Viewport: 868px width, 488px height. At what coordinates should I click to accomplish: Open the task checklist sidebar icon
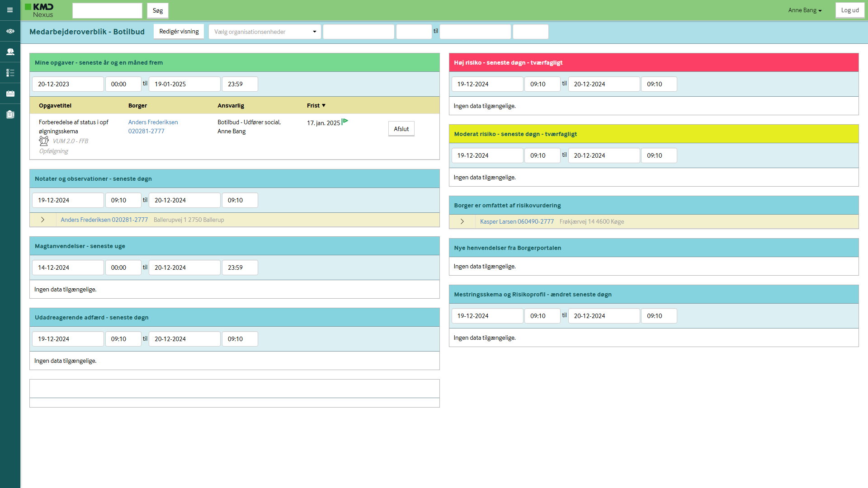(10, 73)
